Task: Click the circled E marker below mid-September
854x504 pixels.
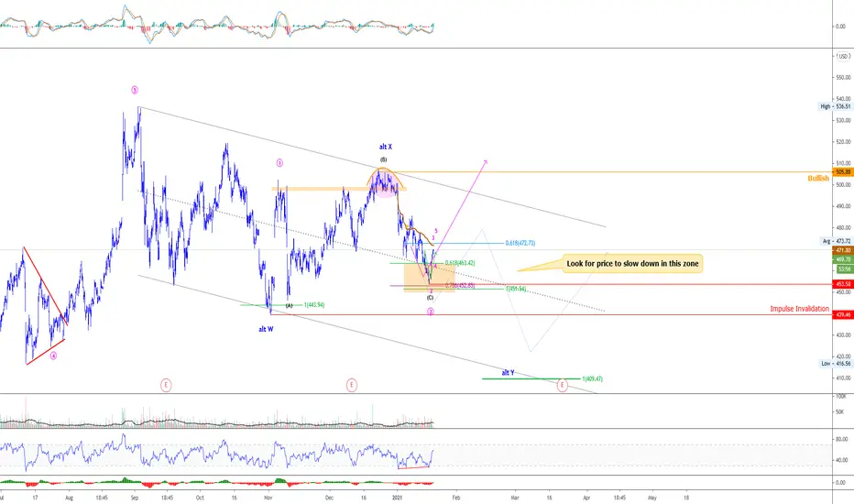Action: pyautogui.click(x=166, y=385)
